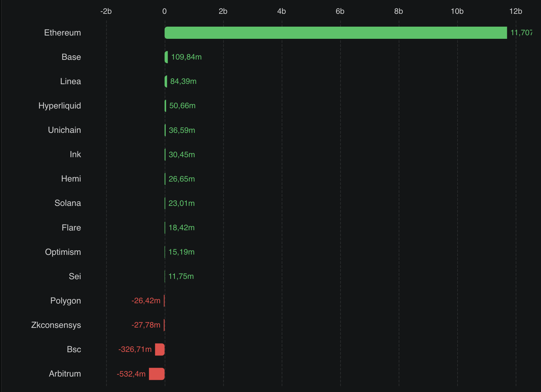
Task: Click the 0 axis tick label
Action: pyautogui.click(x=164, y=12)
